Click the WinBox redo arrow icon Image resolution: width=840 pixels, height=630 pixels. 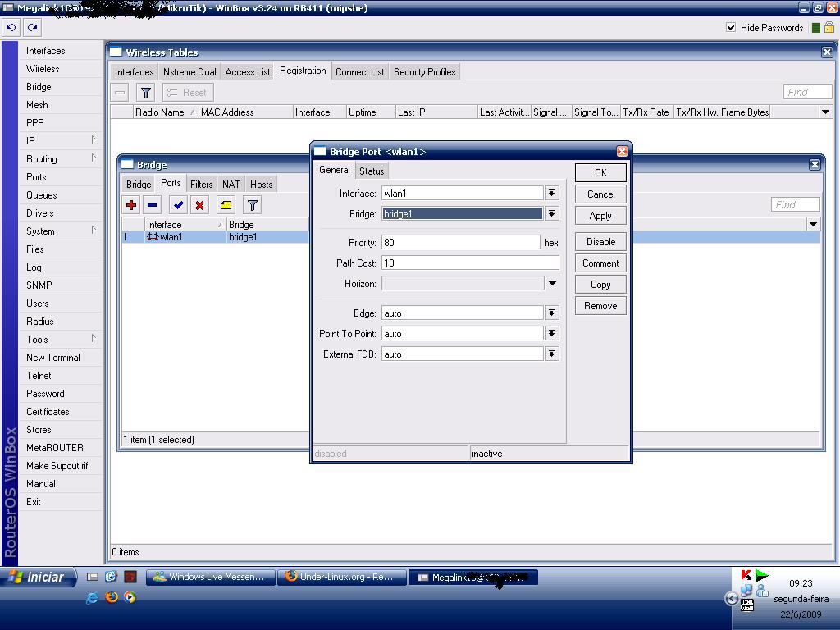tap(32, 27)
